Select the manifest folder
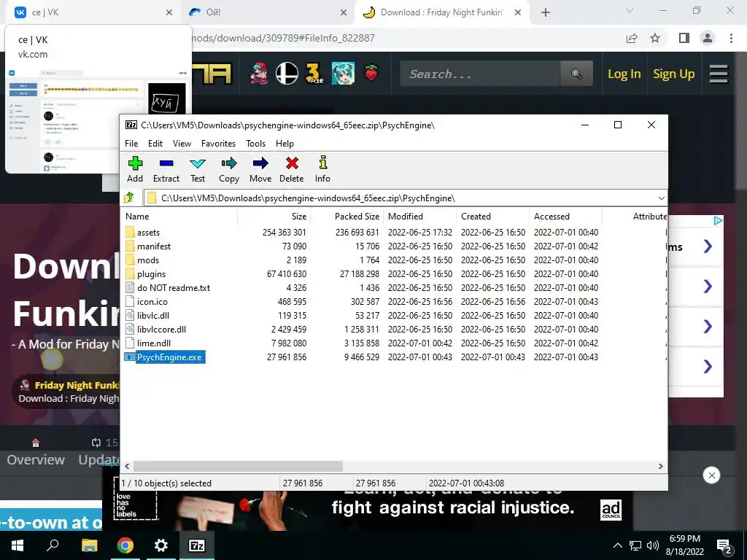 pyautogui.click(x=154, y=246)
